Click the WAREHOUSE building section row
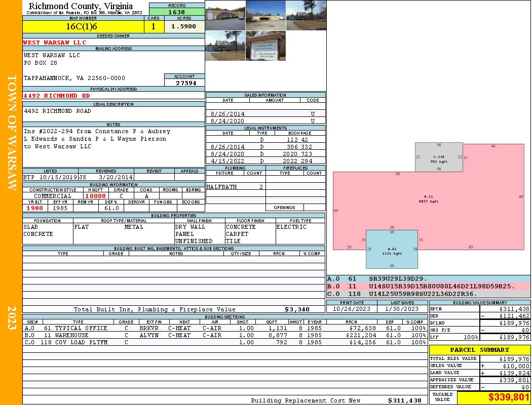This screenshot has width=532, height=405. [225, 335]
